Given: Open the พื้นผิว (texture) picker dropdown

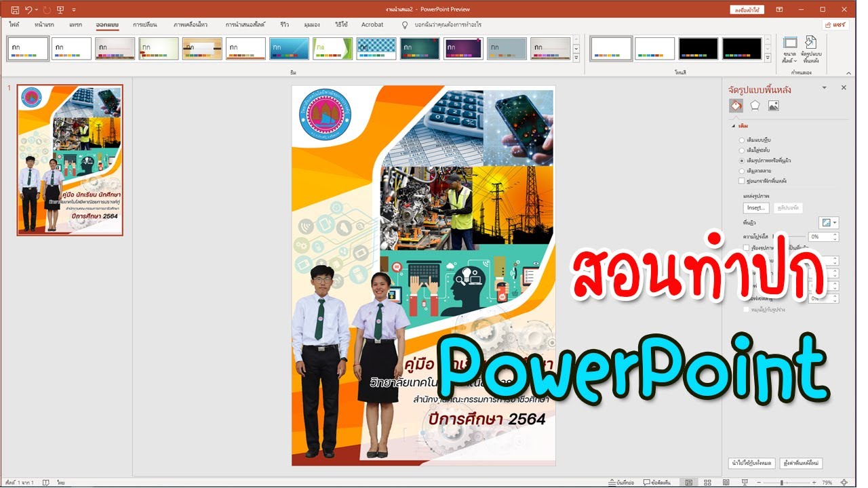Looking at the screenshot, I should (829, 222).
